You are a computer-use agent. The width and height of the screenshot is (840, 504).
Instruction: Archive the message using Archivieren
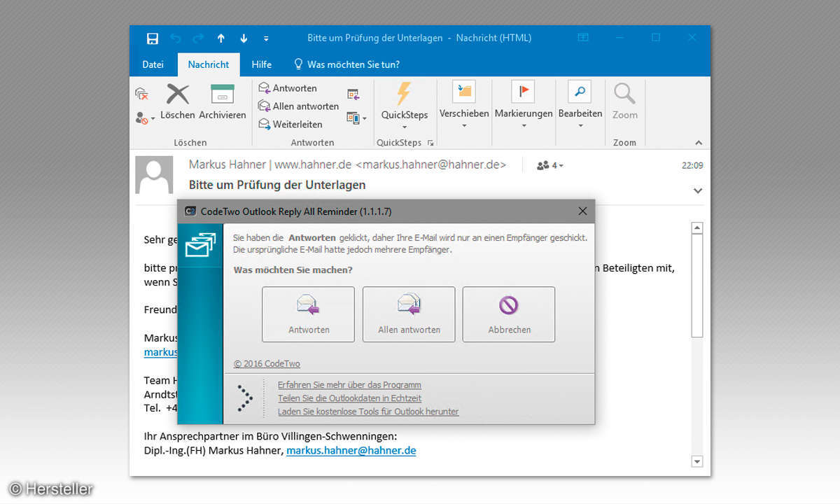tap(223, 102)
